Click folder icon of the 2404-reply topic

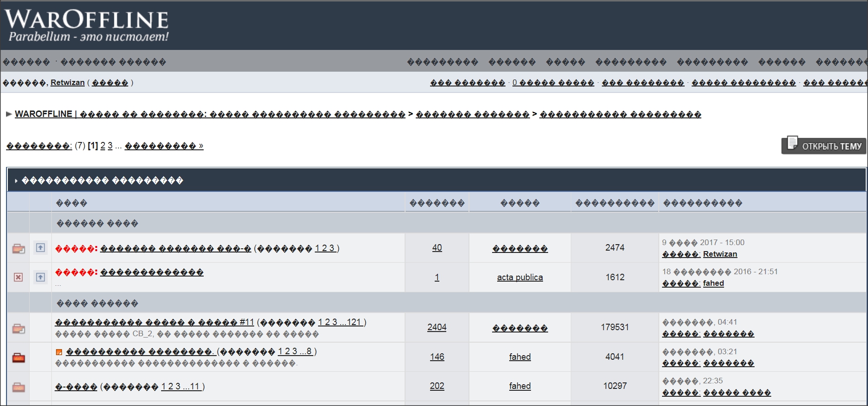[19, 328]
